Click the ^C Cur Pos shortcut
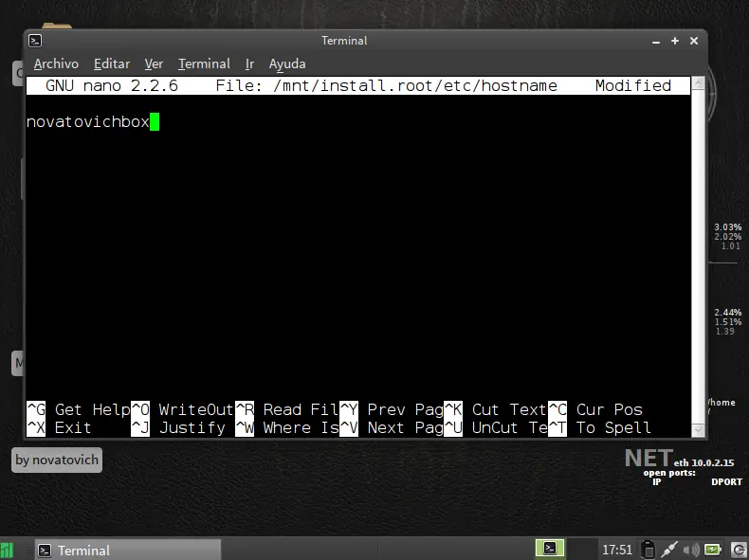The image size is (749, 560). 595,409
